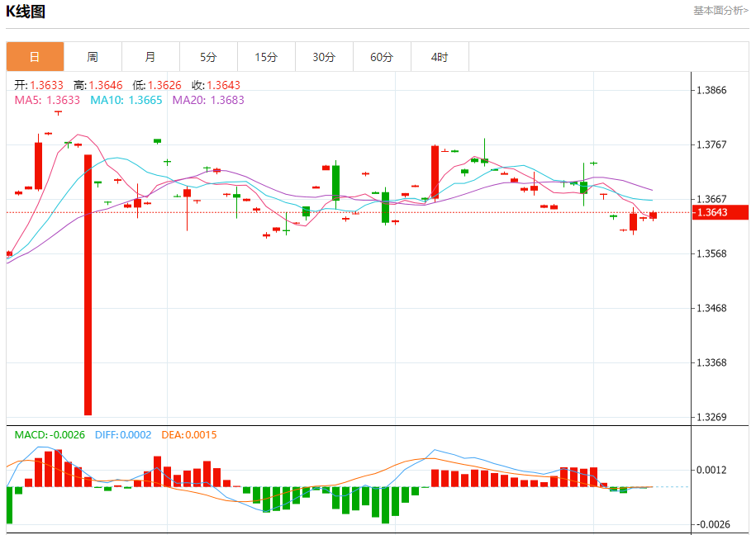Click the 1.3667 price axis label
The image size is (756, 535).
coord(711,199)
